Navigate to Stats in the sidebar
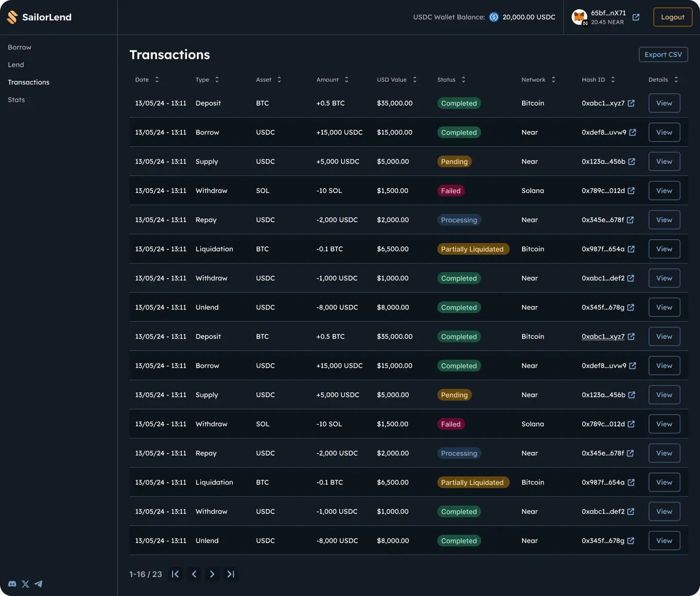The height and width of the screenshot is (596, 700). pos(16,100)
